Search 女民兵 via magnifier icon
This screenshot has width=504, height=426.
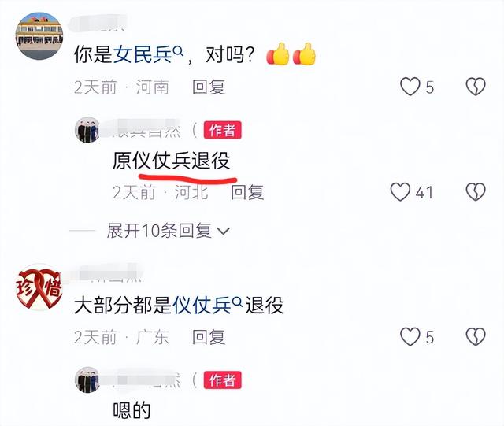(x=178, y=50)
